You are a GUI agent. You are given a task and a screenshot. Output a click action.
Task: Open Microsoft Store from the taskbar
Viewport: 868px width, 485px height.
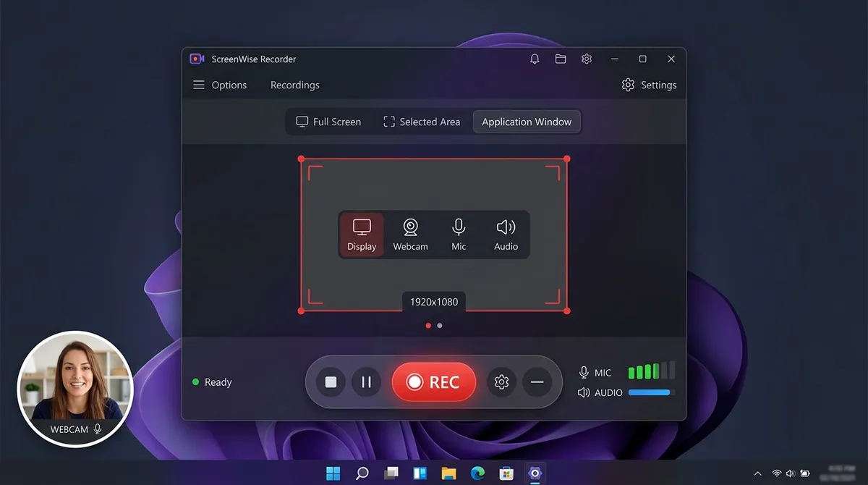pos(506,473)
